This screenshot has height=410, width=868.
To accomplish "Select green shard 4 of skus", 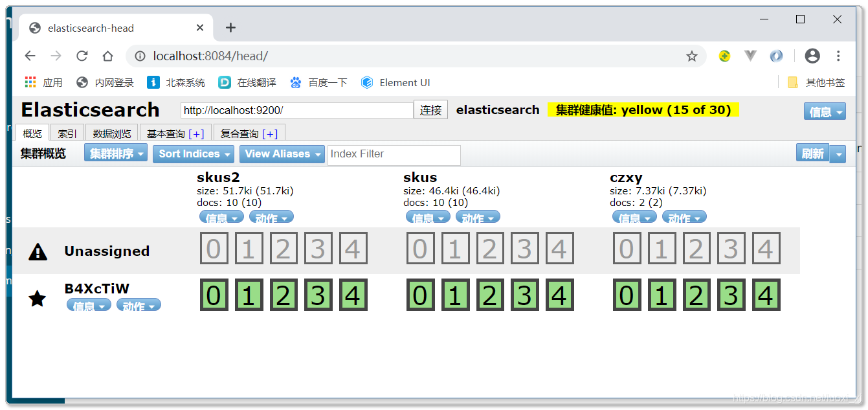I will 559,295.
